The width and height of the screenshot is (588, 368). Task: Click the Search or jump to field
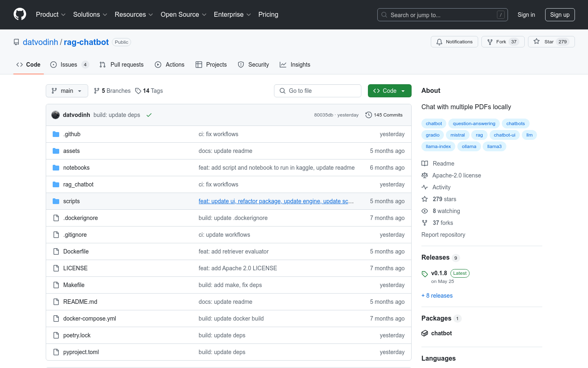443,15
